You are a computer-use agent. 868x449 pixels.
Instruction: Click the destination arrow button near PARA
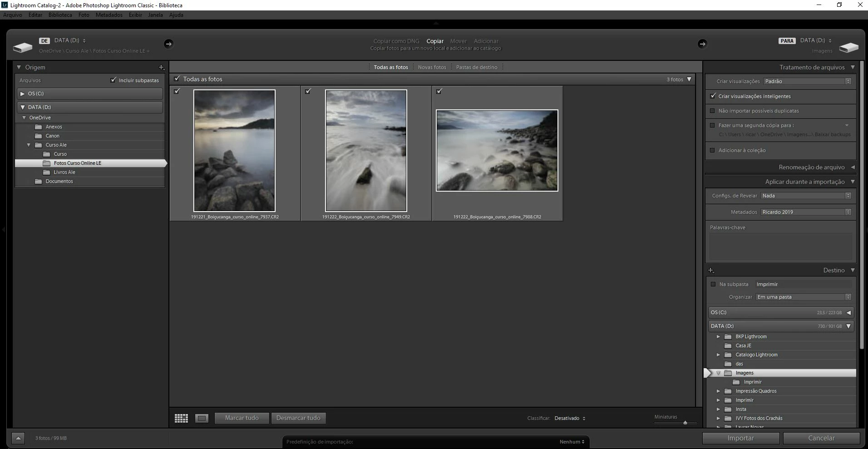702,44
